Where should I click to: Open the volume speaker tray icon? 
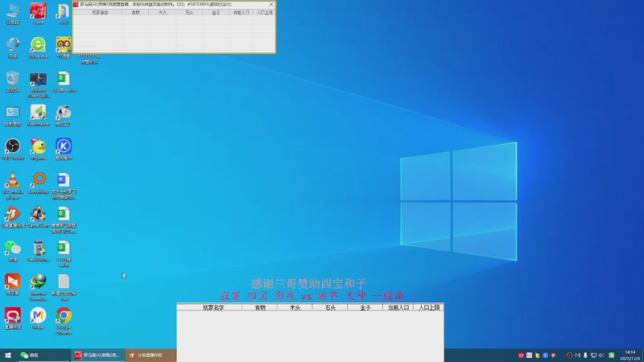(x=601, y=356)
